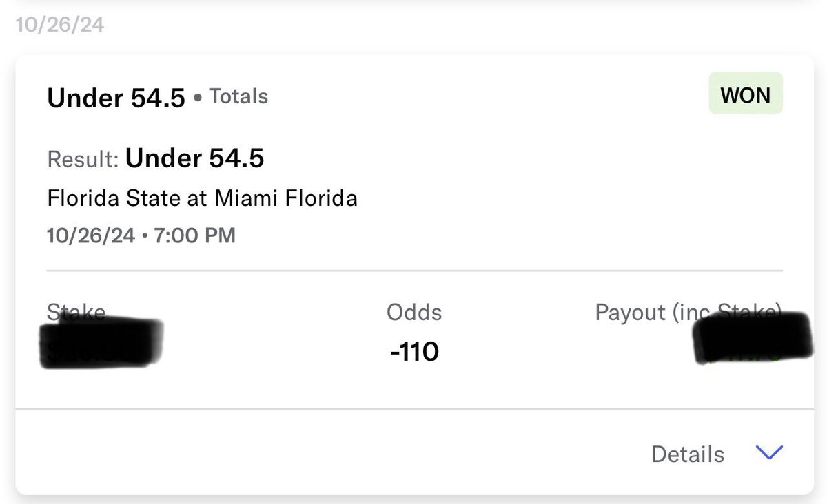Open Florida State at Miami Florida matchup
The image size is (827, 504).
pos(203,199)
